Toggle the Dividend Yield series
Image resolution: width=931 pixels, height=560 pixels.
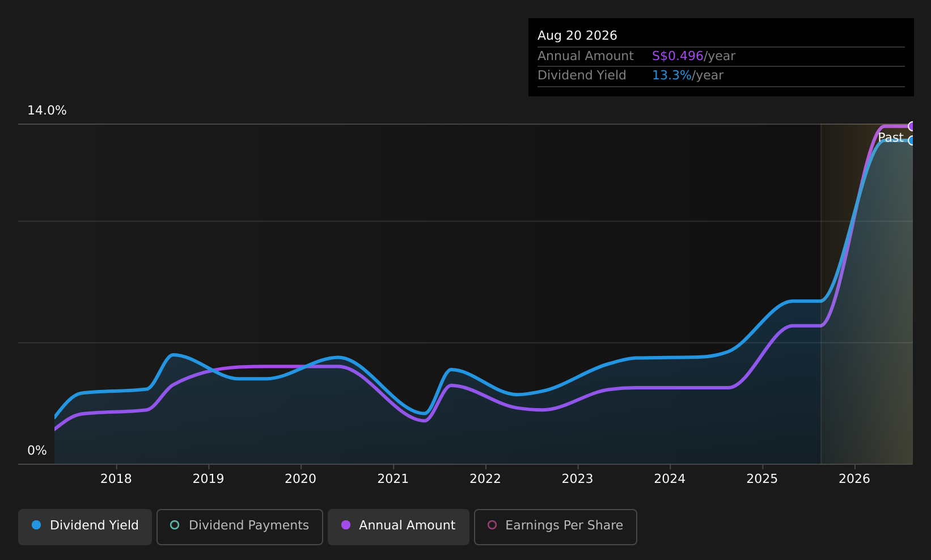tap(85, 527)
